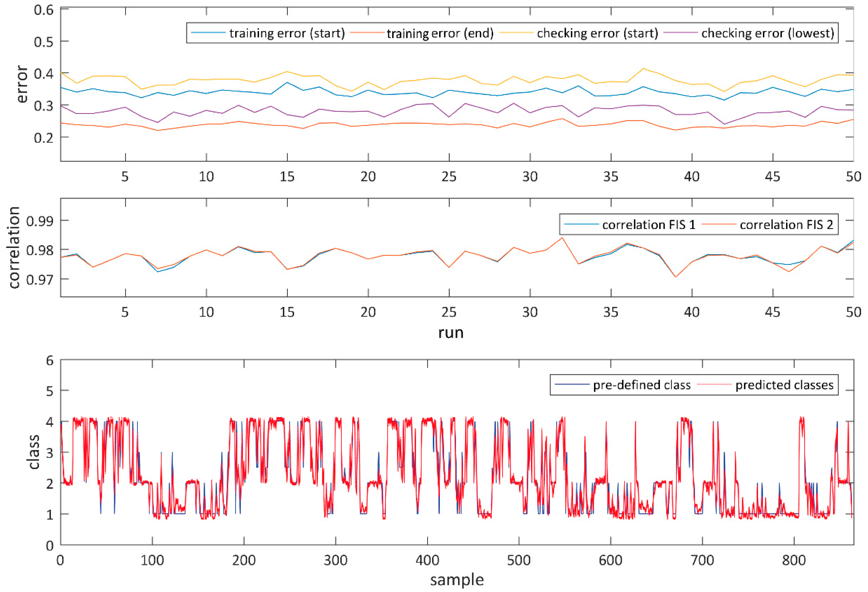
Task: Click the 'sample' x-axis title
Action: 457,580
